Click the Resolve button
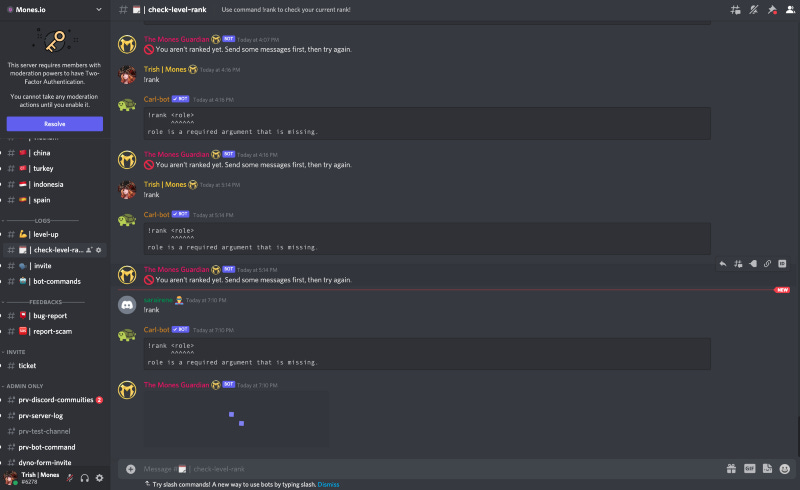The image size is (800, 490). (x=55, y=124)
